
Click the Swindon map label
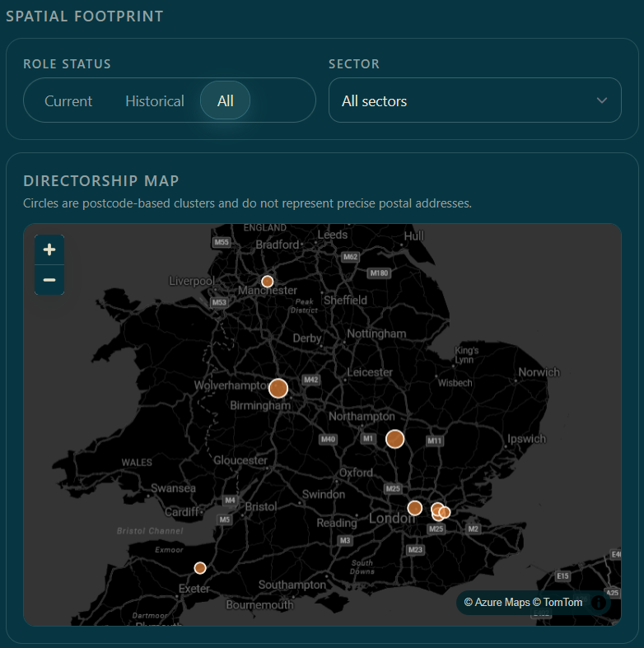click(x=324, y=494)
